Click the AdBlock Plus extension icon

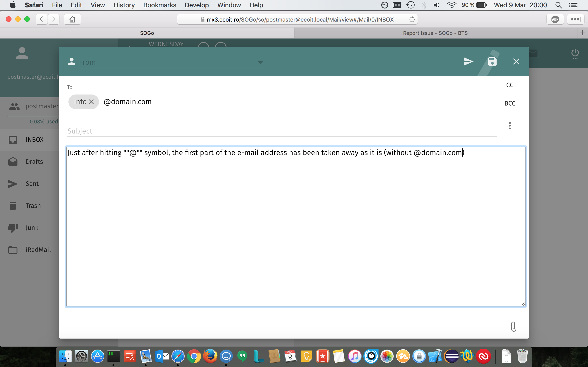coord(555,19)
